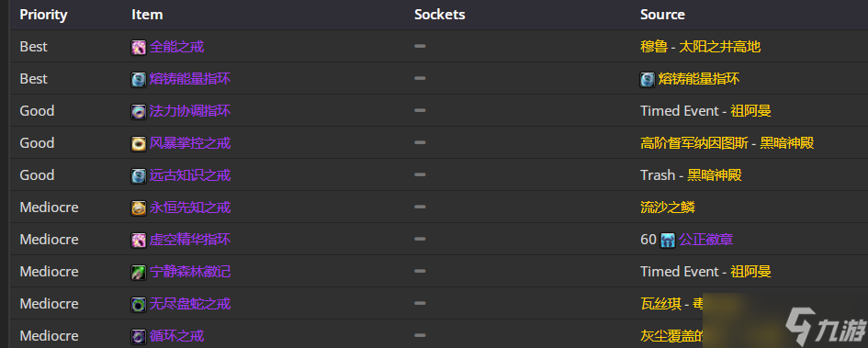
Task: Click the blue badge icon before 公正徽章
Action: pyautogui.click(x=668, y=241)
